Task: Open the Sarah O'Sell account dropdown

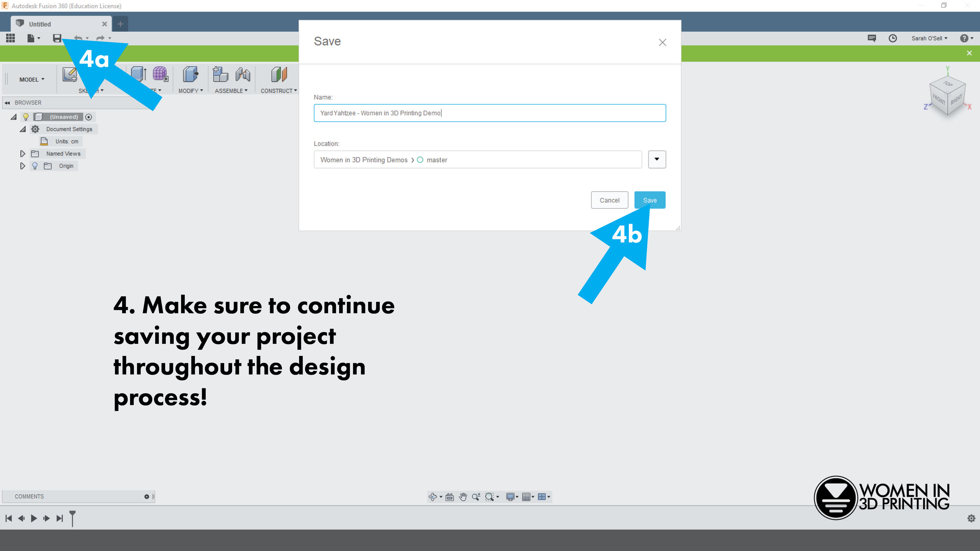Action: 929,38
